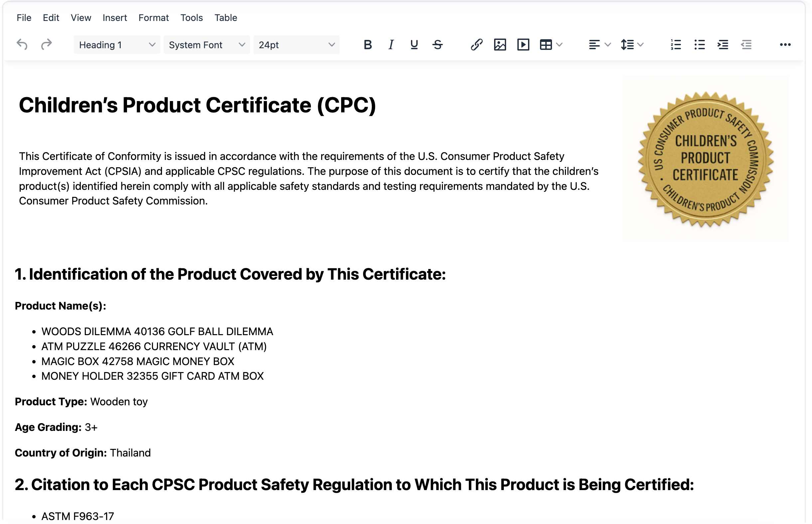Apply a bulleted list
The image size is (812, 524).
pos(699,45)
